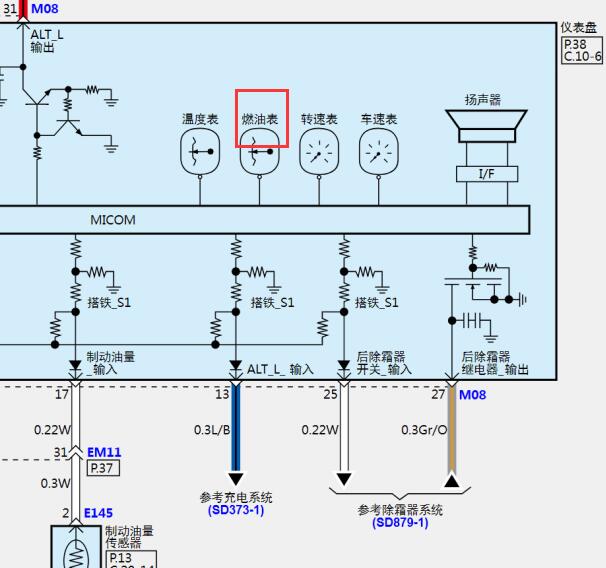The height and width of the screenshot is (568, 606).
Task: Click the fuel gauge symbol under 燃油表
Action: tap(259, 151)
